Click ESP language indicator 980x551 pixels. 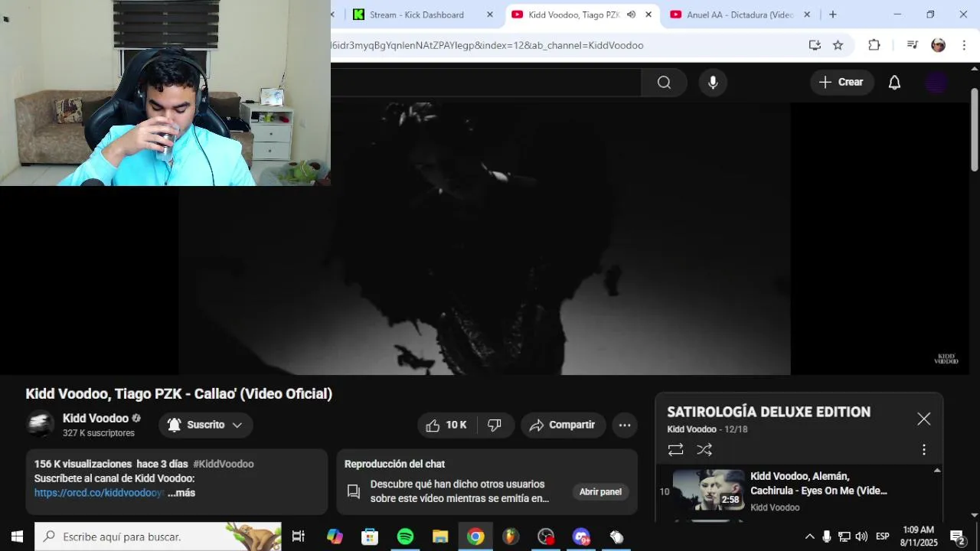[x=882, y=536]
